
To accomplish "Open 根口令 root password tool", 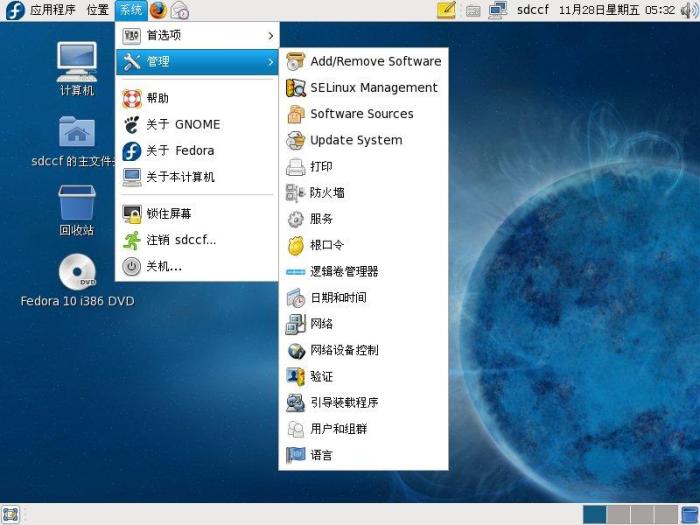I will [x=363, y=245].
